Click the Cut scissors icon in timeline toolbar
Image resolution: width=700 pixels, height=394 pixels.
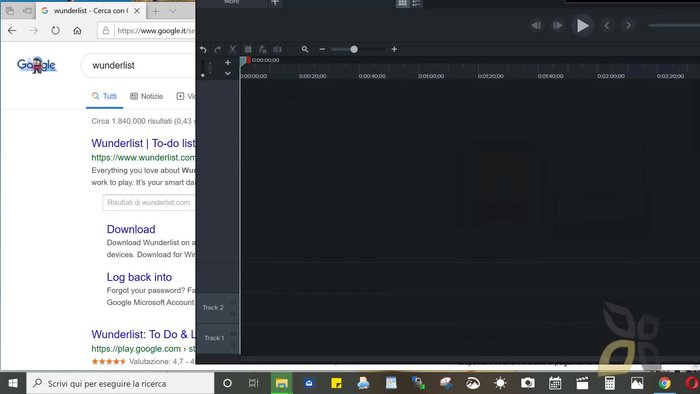pos(233,49)
